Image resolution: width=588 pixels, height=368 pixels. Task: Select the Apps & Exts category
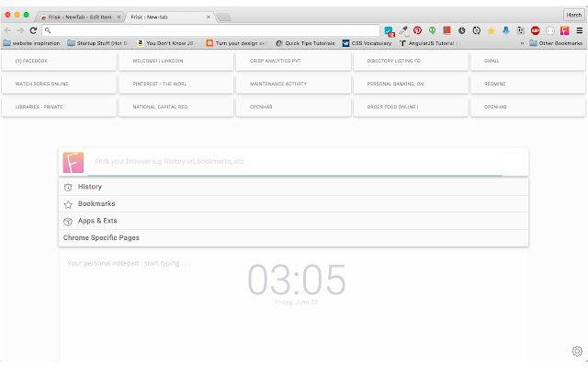pyautogui.click(x=294, y=221)
